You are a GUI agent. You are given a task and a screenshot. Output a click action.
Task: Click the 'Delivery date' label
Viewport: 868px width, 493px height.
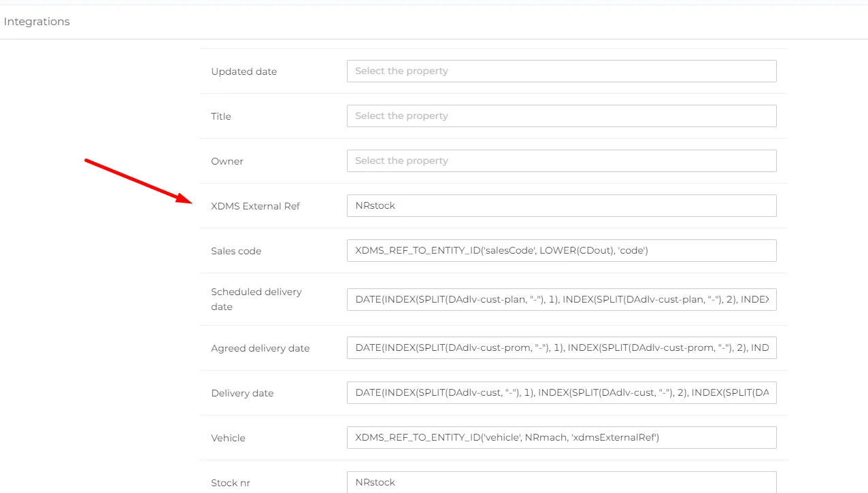coord(242,393)
